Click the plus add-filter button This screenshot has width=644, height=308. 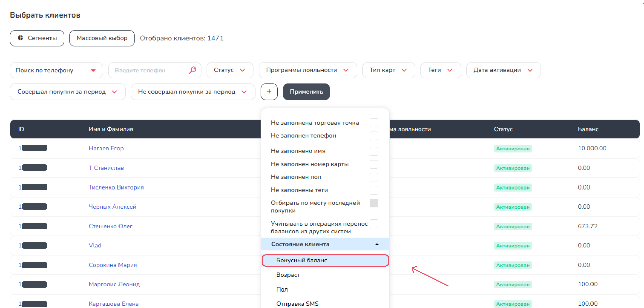tap(269, 92)
